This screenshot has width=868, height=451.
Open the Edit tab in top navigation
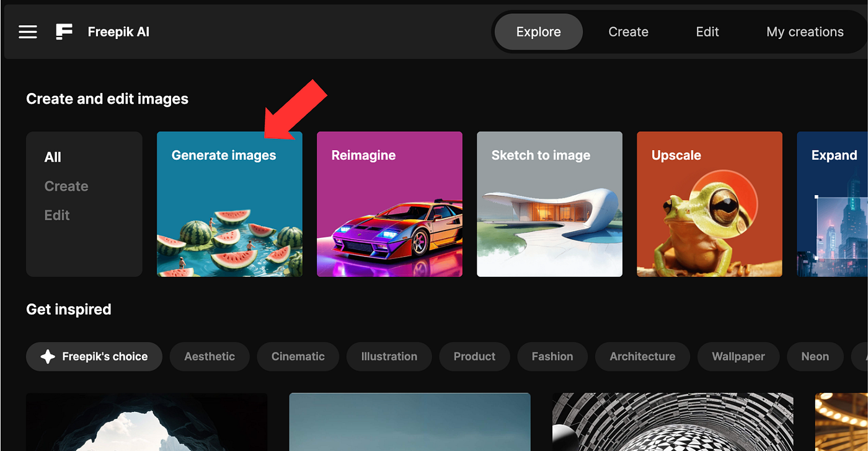point(707,32)
